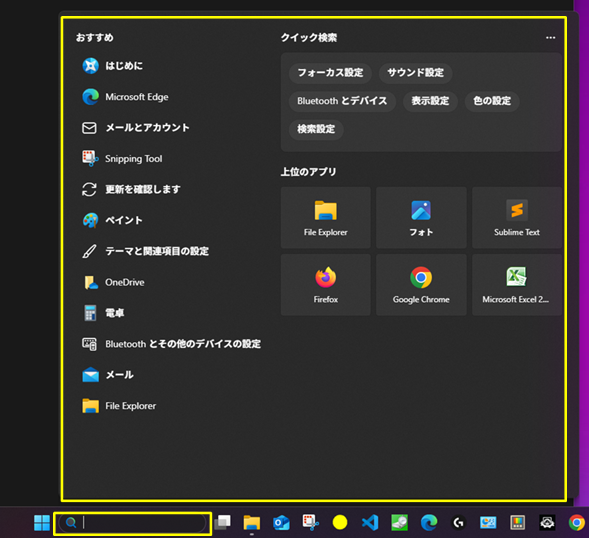Open the Control Panel taskbar icon
Image resolution: width=589 pixels, height=538 pixels.
point(488,523)
